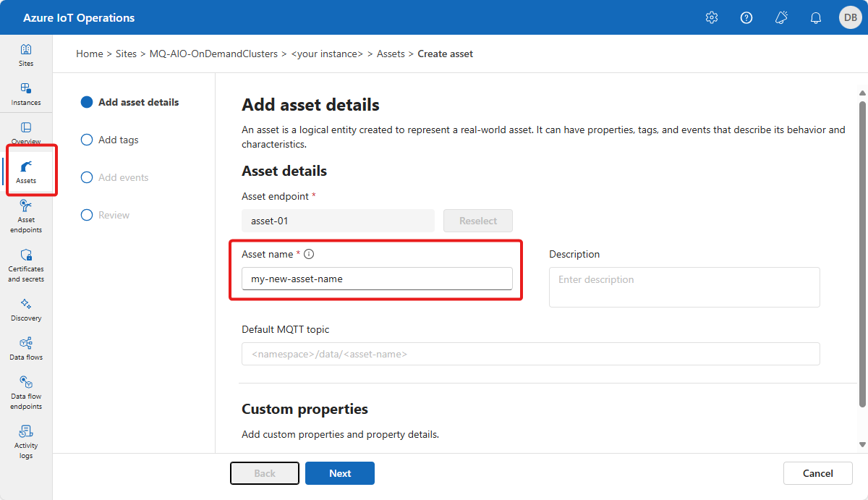Click Assets in the breadcrumb
The image size is (868, 500).
click(x=391, y=54)
